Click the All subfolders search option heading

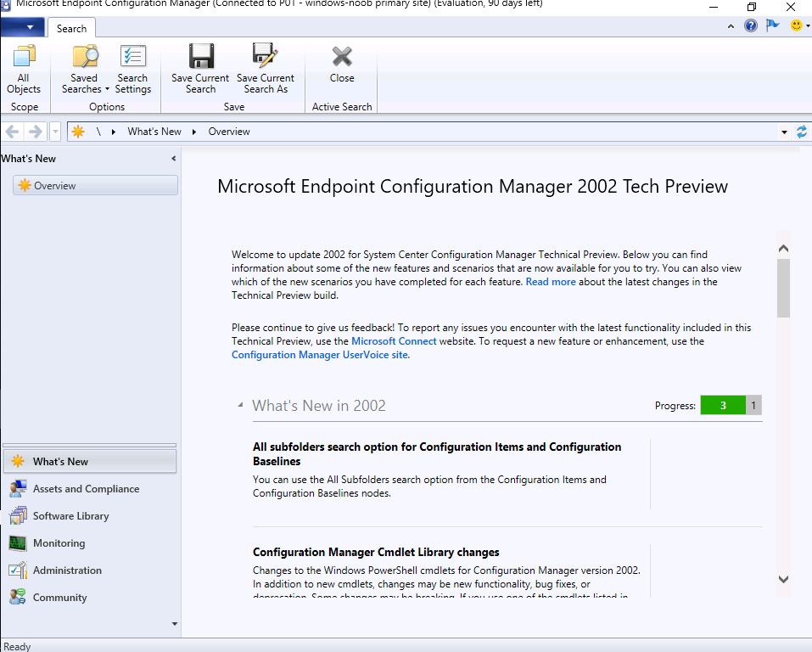pyautogui.click(x=437, y=454)
